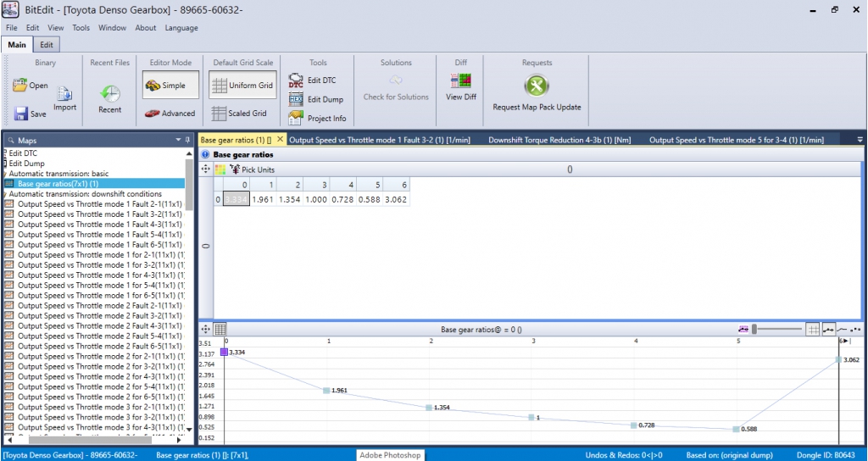Select table cell with value 3.062
Viewport: 868px width, 461px height.
click(x=397, y=199)
